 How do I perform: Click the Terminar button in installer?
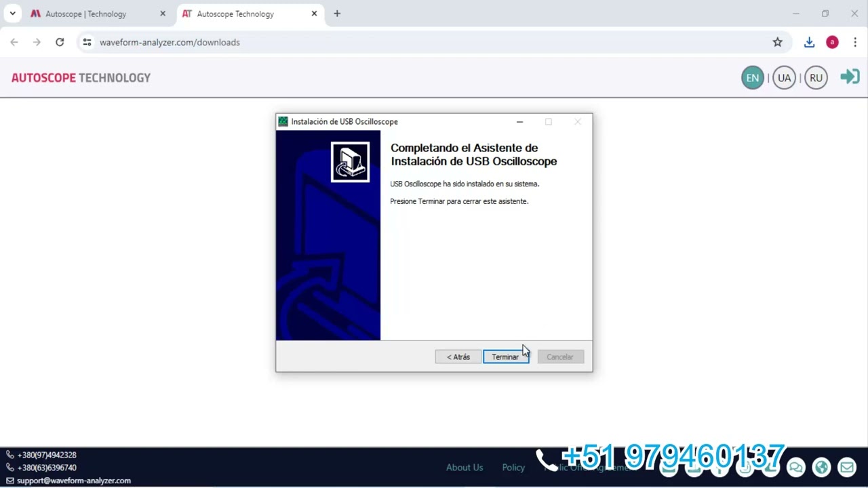(506, 357)
